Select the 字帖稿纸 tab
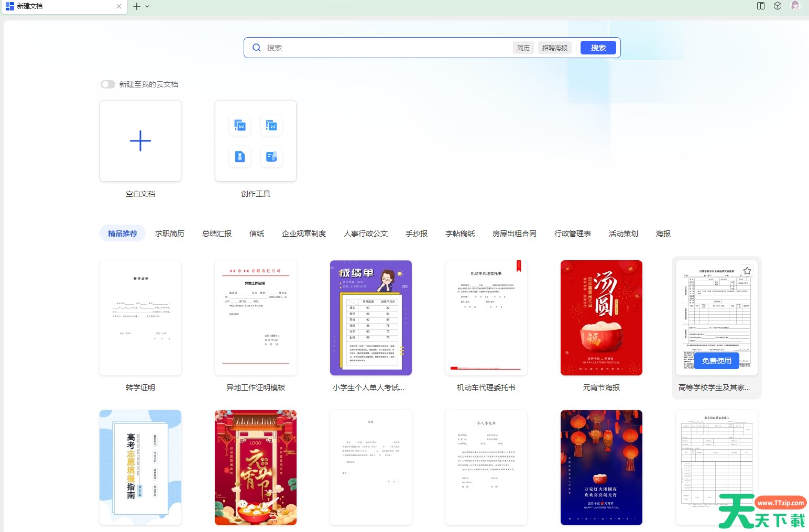809x532 pixels. 460,234
